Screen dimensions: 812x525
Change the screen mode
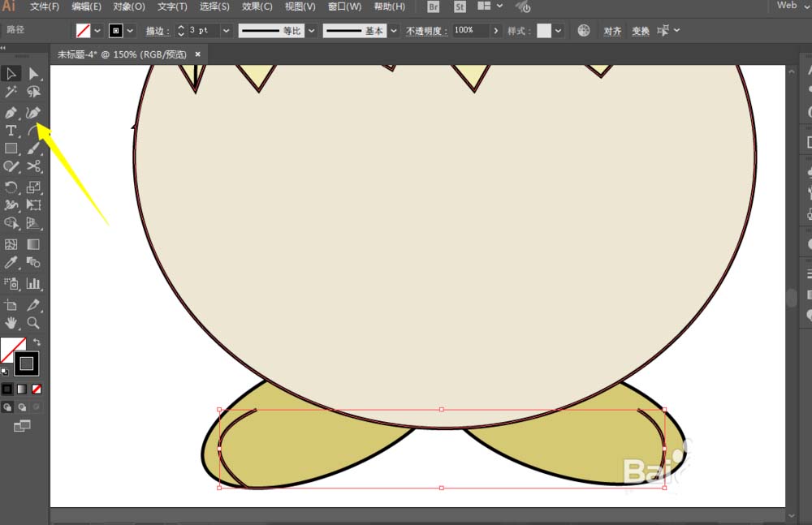(x=22, y=426)
